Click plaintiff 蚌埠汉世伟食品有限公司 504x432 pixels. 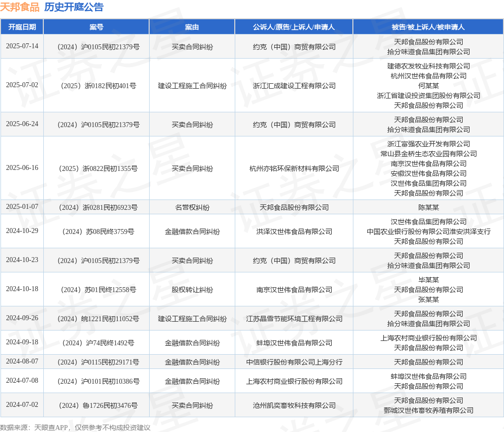tap(294, 343)
